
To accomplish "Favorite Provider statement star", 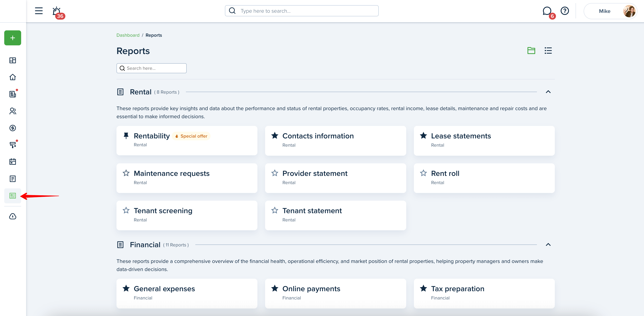I will click(275, 173).
